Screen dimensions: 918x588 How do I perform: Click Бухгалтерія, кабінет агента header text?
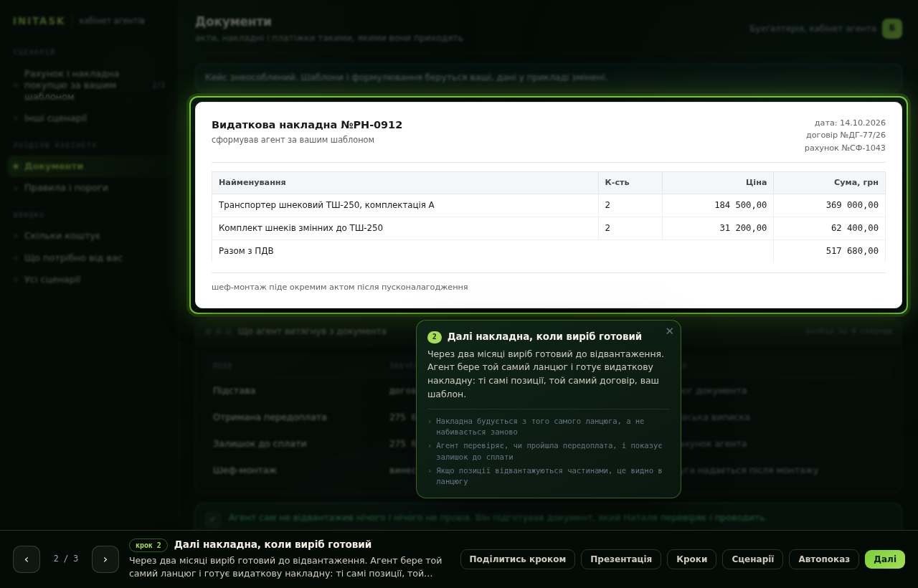tap(813, 29)
